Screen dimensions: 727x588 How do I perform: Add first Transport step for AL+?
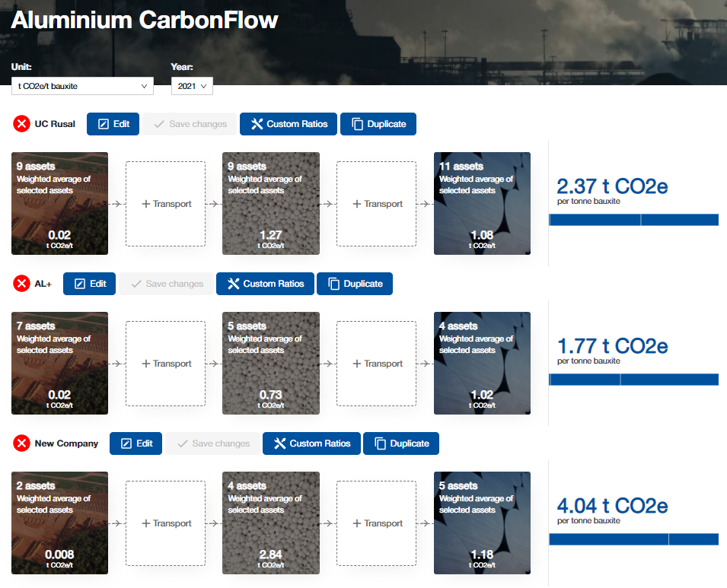click(165, 364)
